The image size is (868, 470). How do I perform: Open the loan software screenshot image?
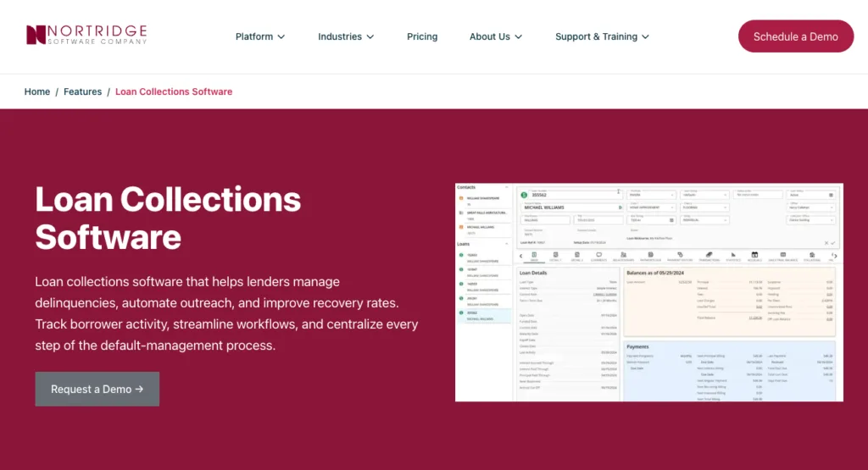coord(648,292)
